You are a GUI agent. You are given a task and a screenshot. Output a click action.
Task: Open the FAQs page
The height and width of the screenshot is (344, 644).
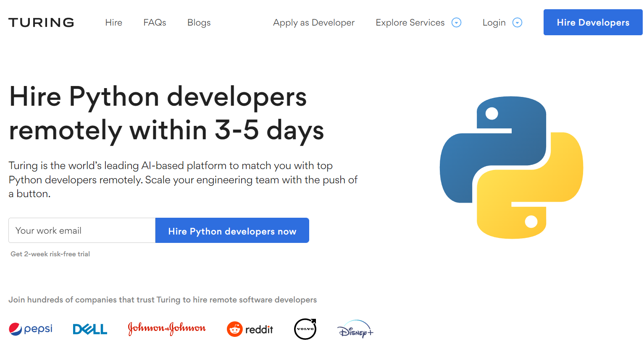154,22
